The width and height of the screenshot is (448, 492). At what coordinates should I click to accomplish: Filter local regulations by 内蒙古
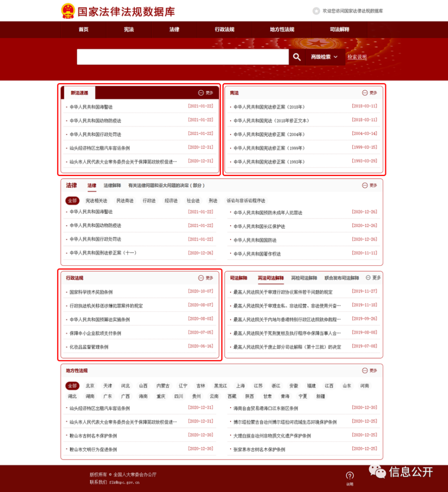tap(163, 386)
